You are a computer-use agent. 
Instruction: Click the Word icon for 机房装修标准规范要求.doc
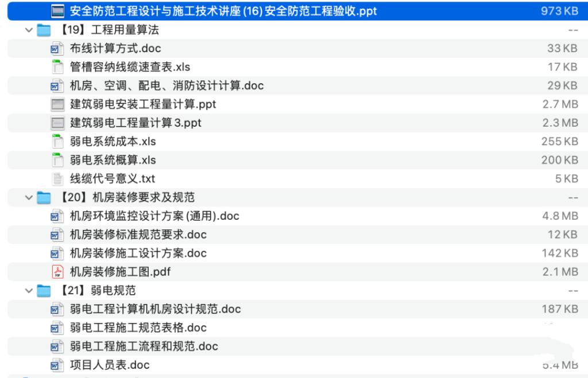[57, 234]
